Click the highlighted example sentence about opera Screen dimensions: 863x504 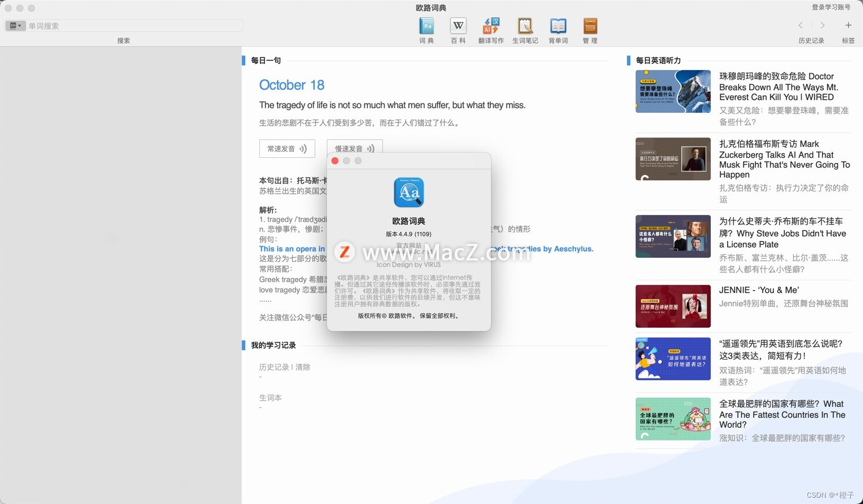point(289,249)
